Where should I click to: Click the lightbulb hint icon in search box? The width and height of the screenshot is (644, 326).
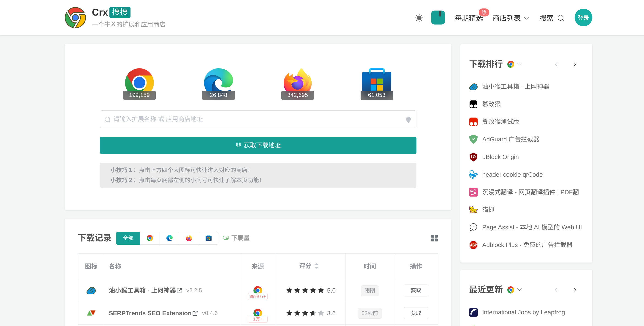pyautogui.click(x=408, y=119)
